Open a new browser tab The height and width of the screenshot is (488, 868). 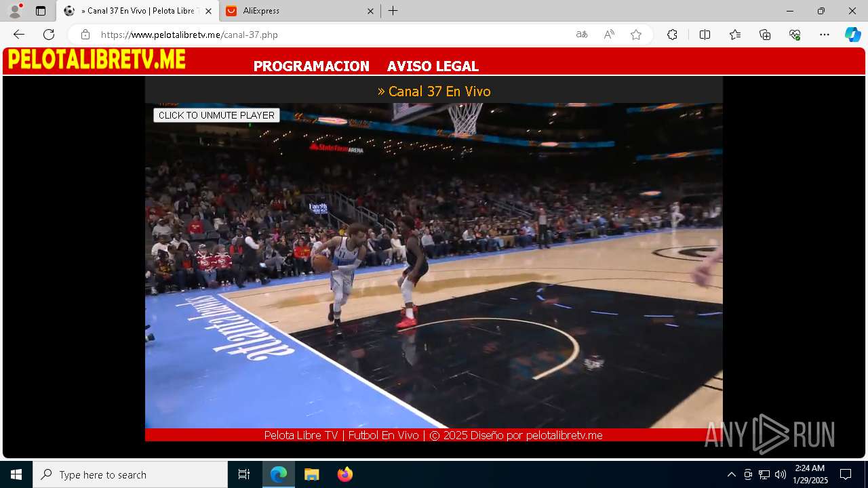point(393,11)
